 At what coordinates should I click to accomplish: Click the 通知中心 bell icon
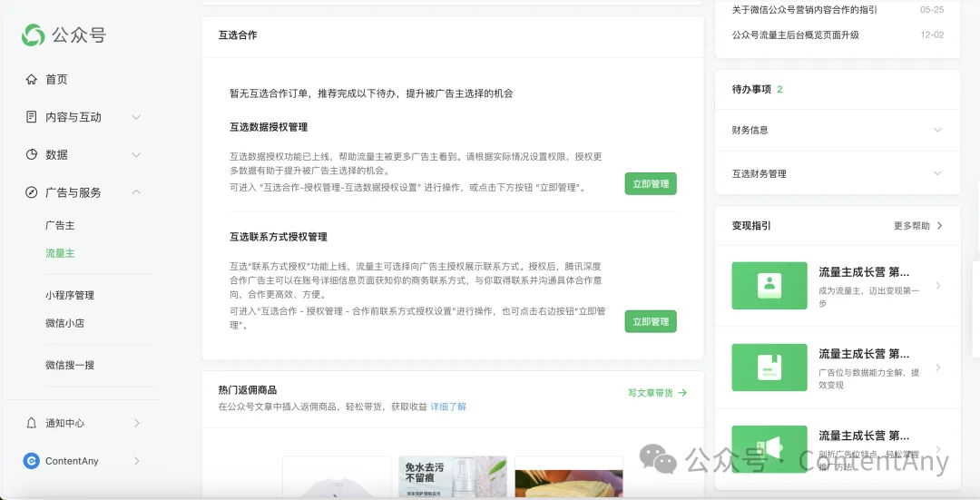(31, 423)
